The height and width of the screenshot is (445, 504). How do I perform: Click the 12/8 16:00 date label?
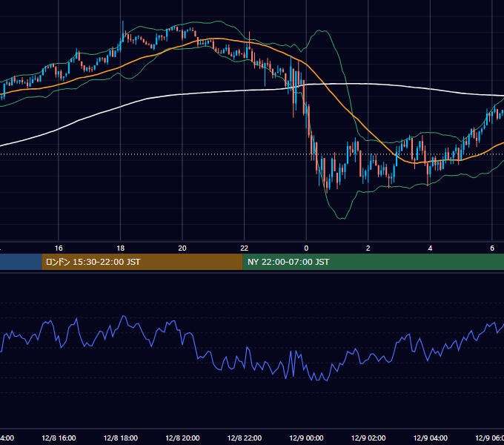coord(59,438)
